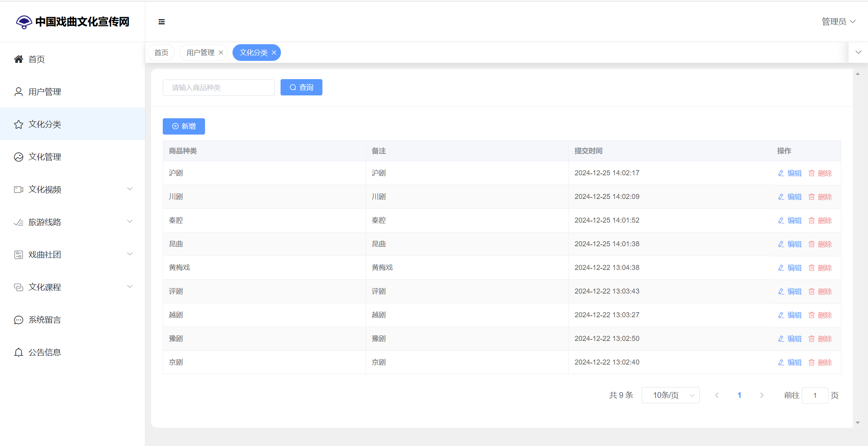
Task: Click the 请输入商品种类 search input field
Action: pyautogui.click(x=219, y=88)
